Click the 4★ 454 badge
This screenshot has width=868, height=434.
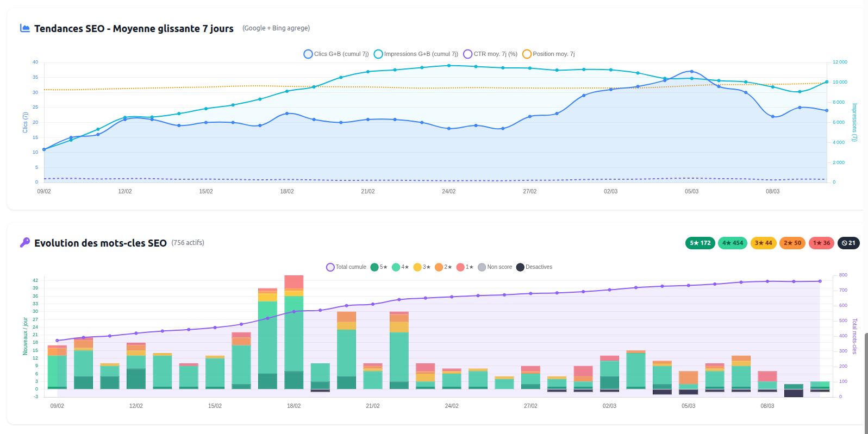(733, 243)
